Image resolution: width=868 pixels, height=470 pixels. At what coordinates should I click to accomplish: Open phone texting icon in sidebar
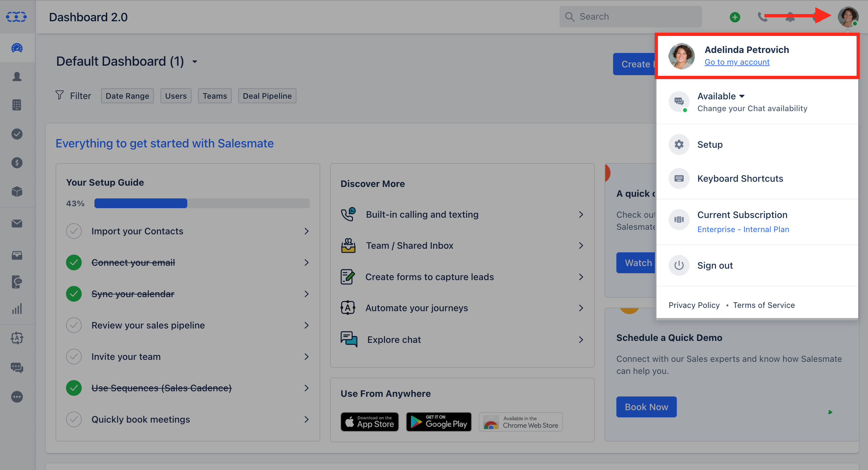(17, 282)
